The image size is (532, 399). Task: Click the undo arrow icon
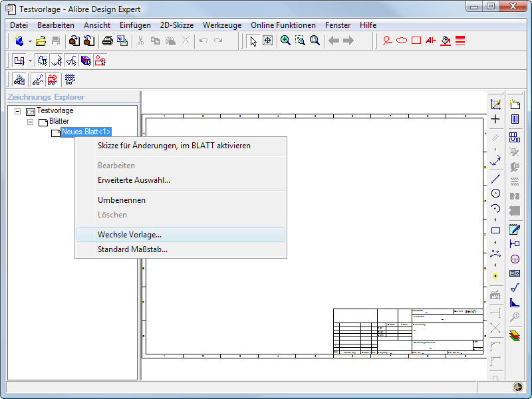[x=203, y=41]
